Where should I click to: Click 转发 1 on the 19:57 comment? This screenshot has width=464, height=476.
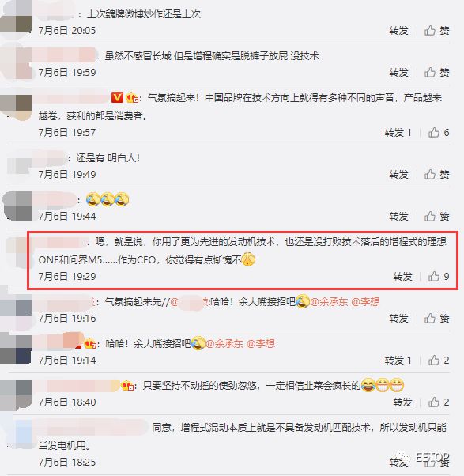[x=398, y=132]
